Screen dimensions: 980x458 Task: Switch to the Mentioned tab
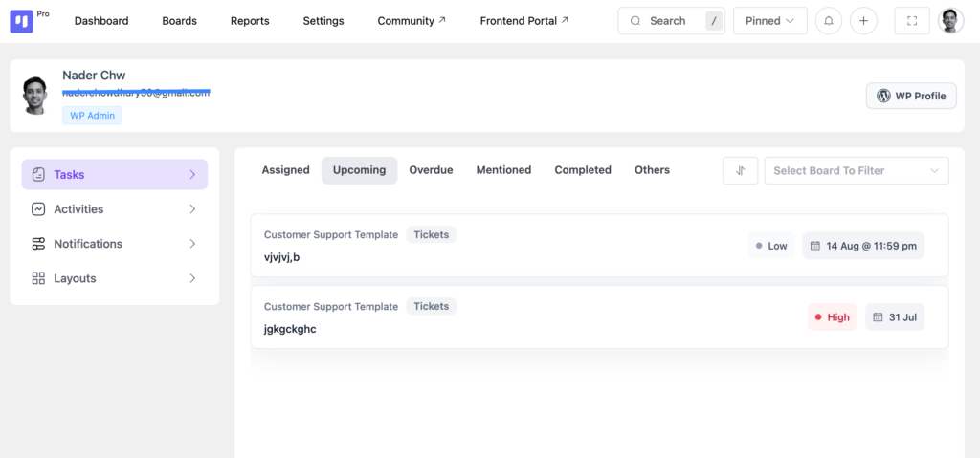click(503, 170)
